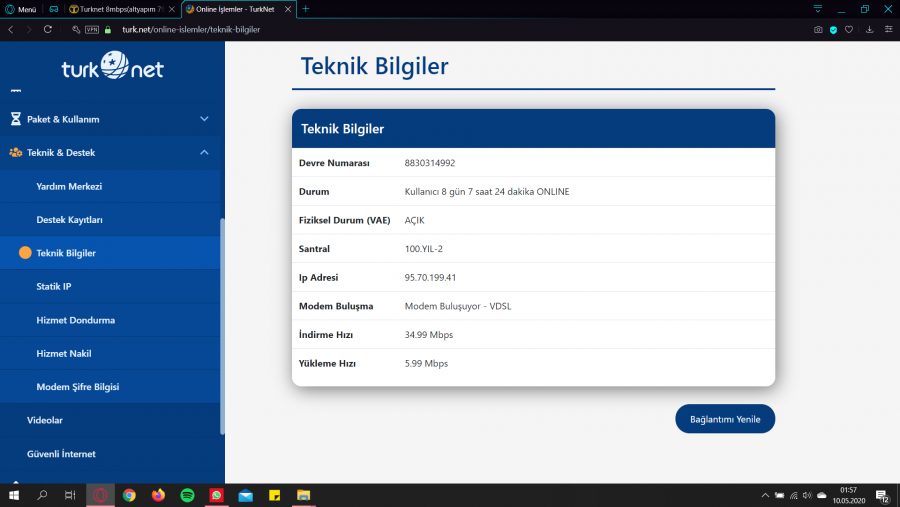Open the Yardım Merkezi link
This screenshot has width=900, height=507.
pos(69,186)
